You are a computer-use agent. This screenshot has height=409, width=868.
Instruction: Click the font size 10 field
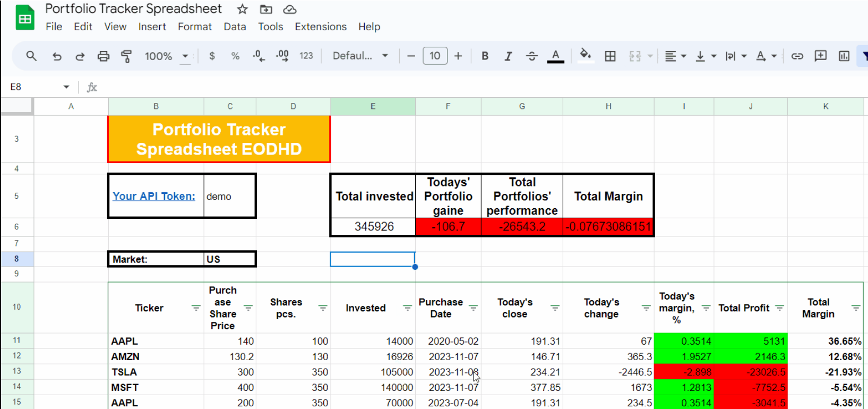pos(435,56)
